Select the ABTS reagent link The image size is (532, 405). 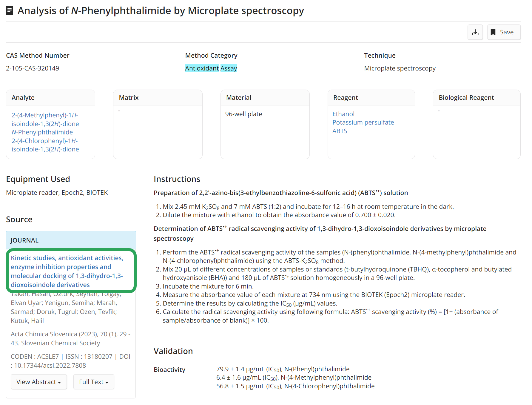[x=340, y=131]
